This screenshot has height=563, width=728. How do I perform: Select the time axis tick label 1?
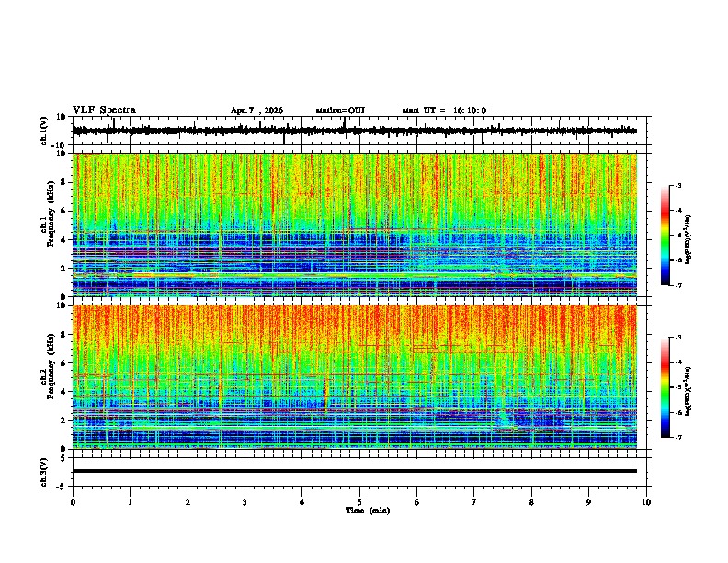pyautogui.click(x=130, y=502)
